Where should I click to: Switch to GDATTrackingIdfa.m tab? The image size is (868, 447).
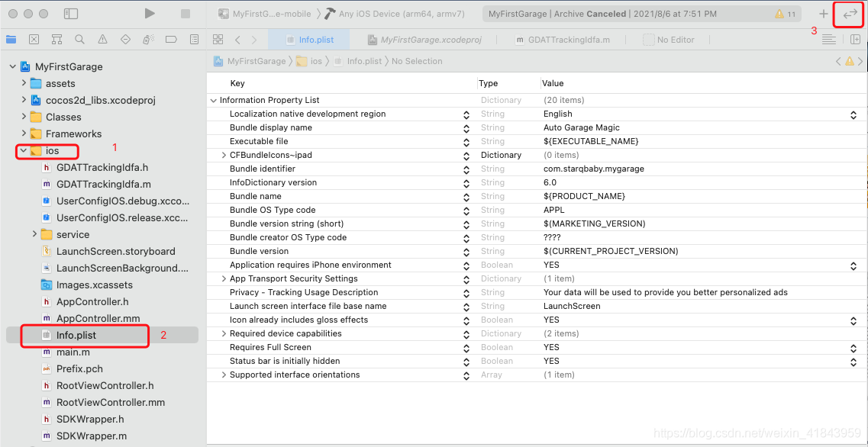563,39
